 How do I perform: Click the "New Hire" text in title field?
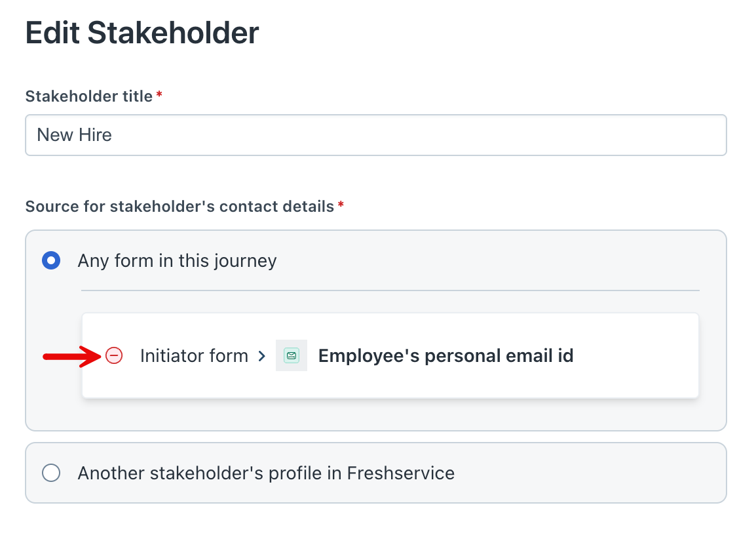pyautogui.click(x=74, y=135)
